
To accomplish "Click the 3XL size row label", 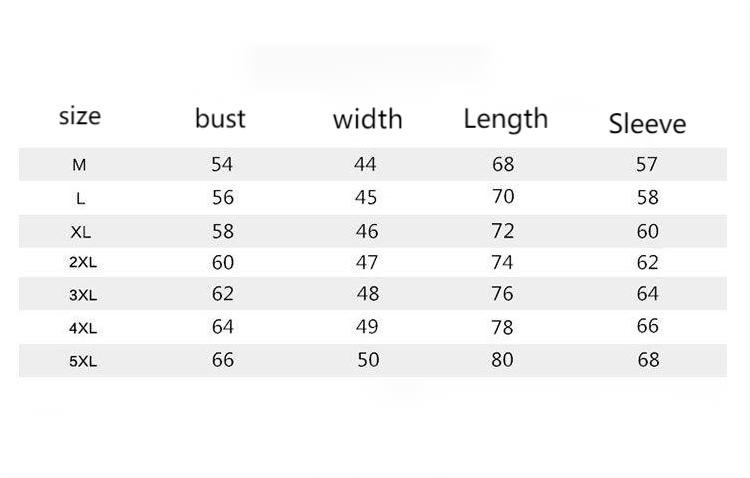I will coord(82,296).
